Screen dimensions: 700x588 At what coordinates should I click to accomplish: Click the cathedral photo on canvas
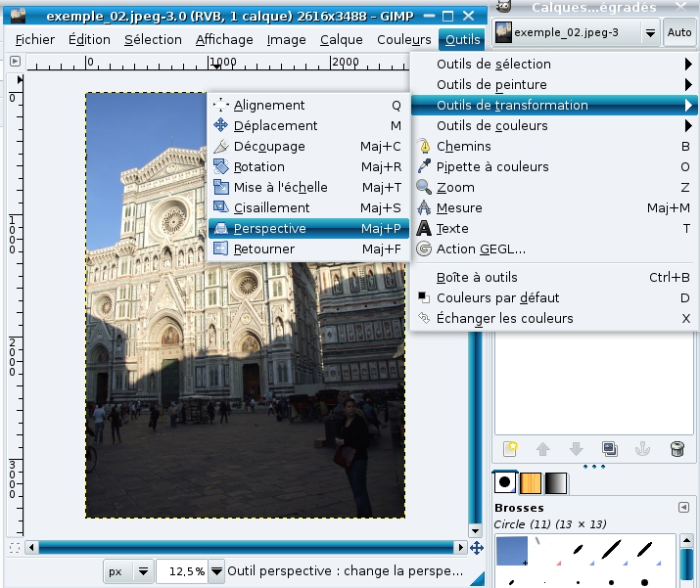tap(245, 305)
